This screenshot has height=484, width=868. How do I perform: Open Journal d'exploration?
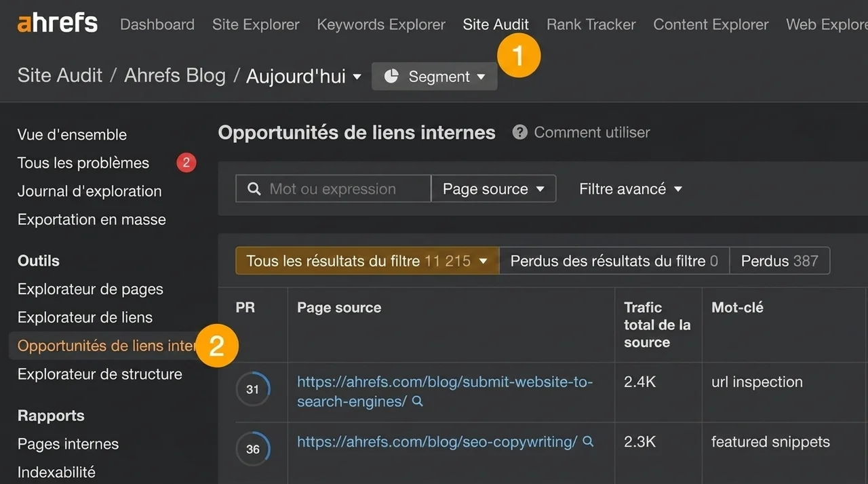point(90,191)
